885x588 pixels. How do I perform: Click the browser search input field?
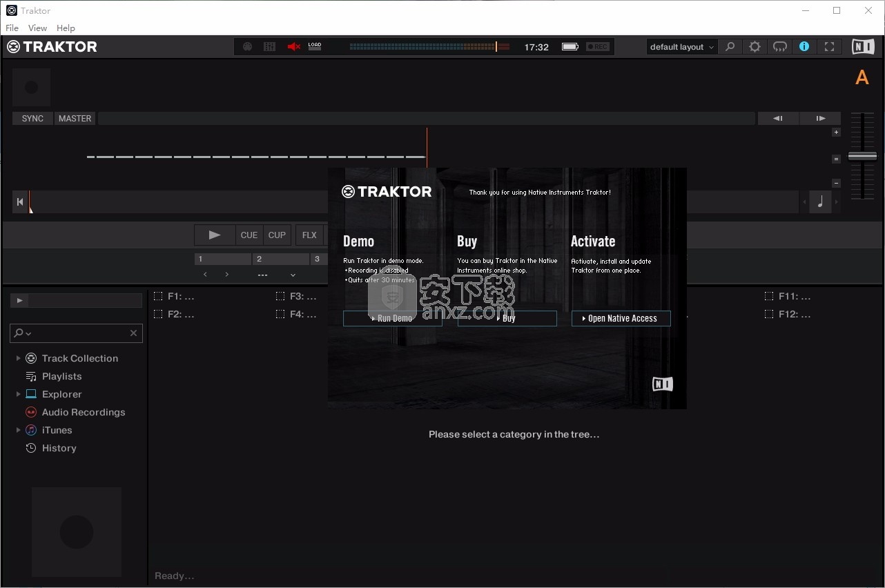[76, 333]
